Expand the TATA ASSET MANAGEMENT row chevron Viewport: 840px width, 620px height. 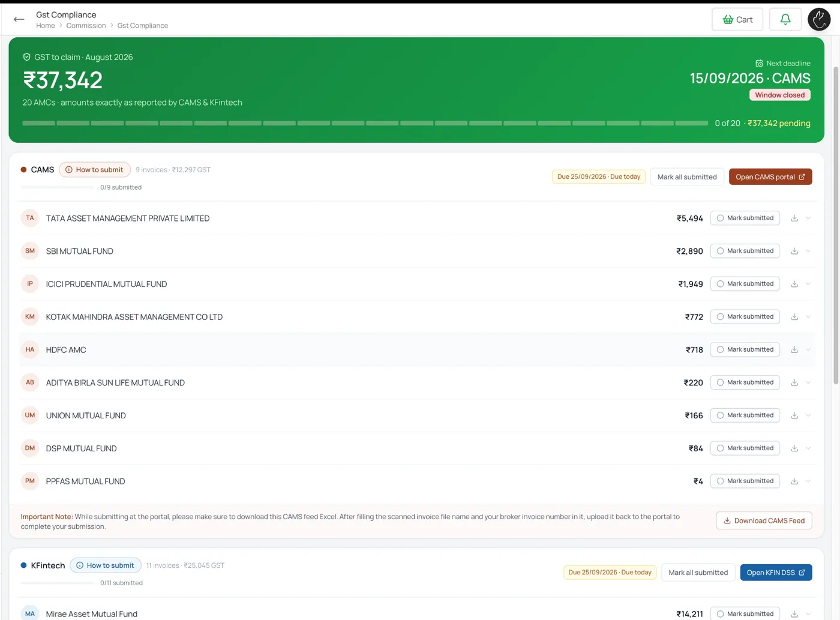(x=808, y=218)
